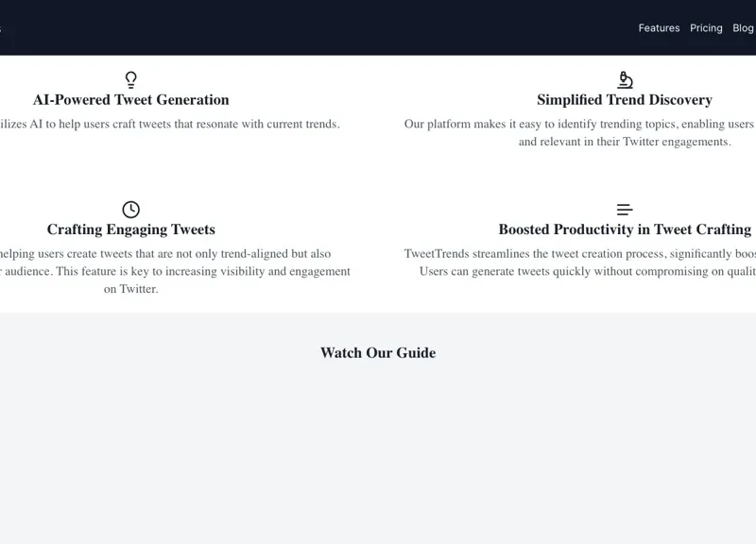Click the partially cut-off logo in the header
The width and height of the screenshot is (756, 544).
click(x=1, y=28)
